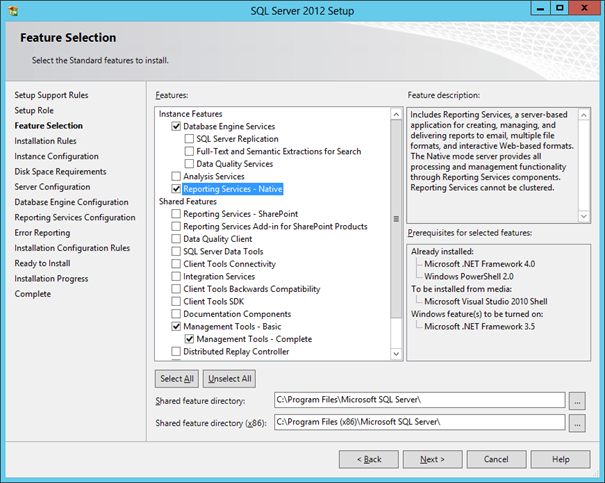Edit the Shared feature directory path field
This screenshot has height=483, width=605.
point(419,400)
